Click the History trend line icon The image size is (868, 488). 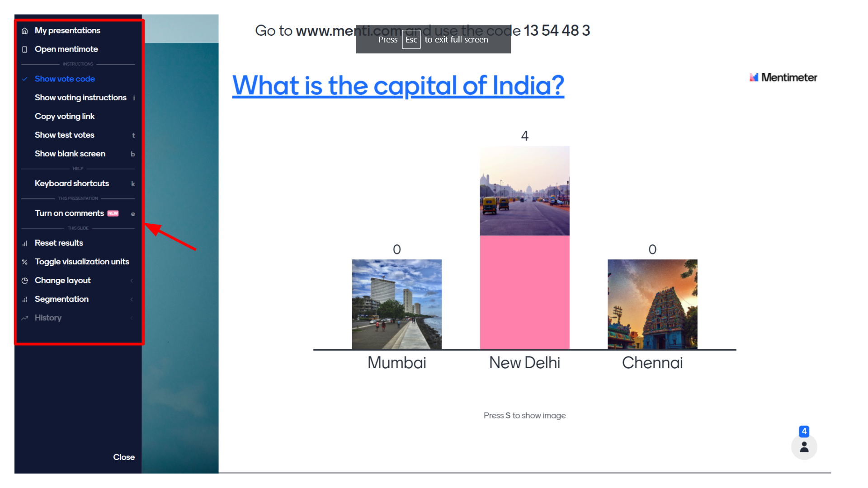25,318
